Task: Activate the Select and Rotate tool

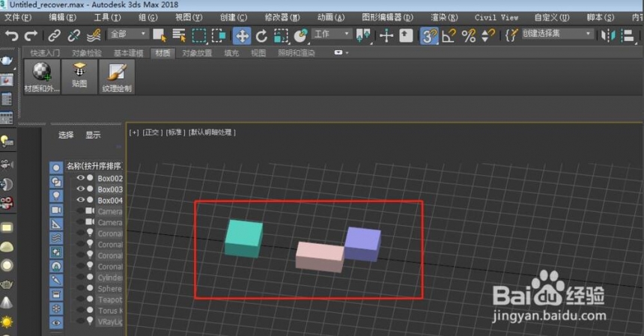Action: 261,36
